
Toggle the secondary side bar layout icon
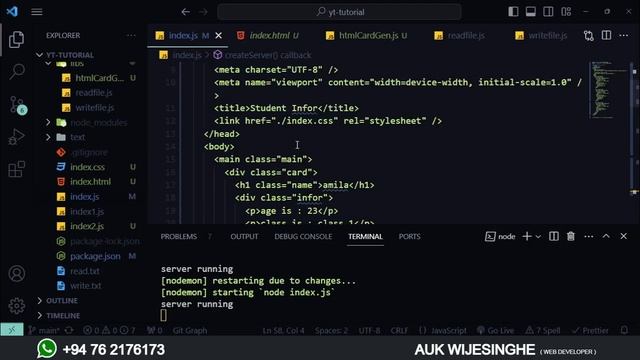pos(548,12)
